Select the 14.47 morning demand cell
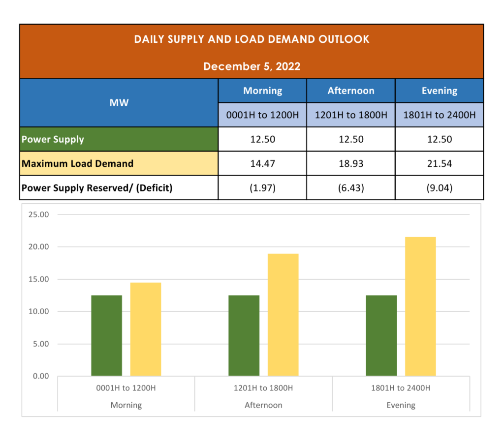Screen dimensions: 504x445 [x=262, y=163]
